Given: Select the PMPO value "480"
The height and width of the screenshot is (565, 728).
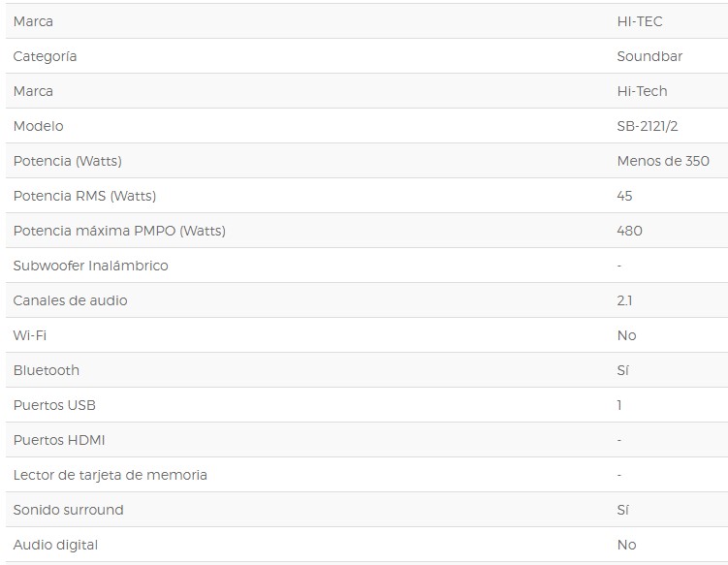Looking at the screenshot, I should 629,231.
